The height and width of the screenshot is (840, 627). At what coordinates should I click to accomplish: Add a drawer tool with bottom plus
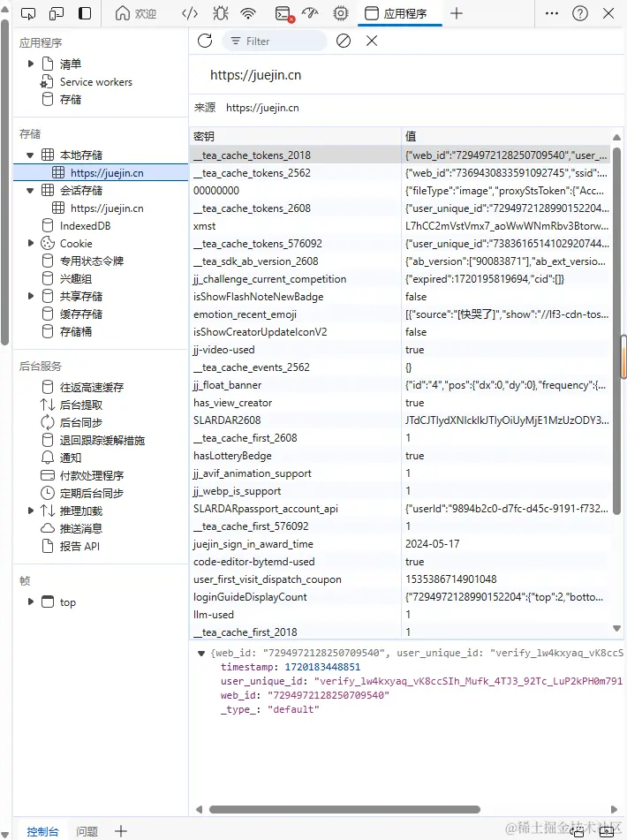121,831
